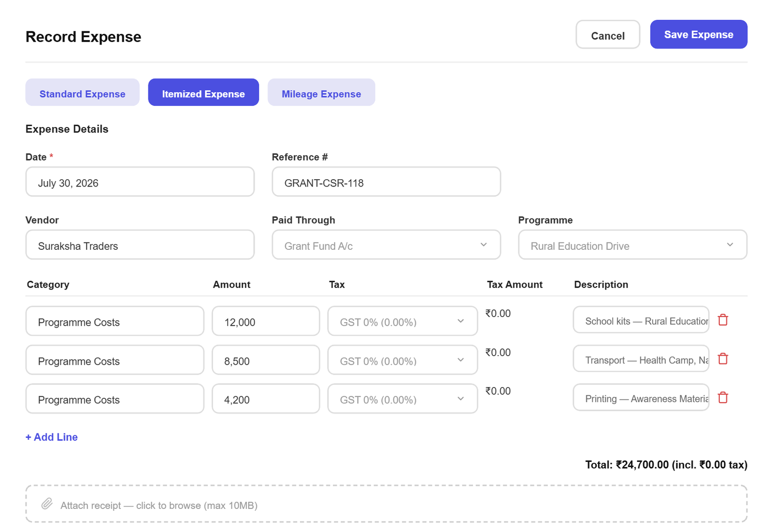Click the Cancel button
Image resolution: width=773 pixels, height=532 pixels.
tap(608, 34)
